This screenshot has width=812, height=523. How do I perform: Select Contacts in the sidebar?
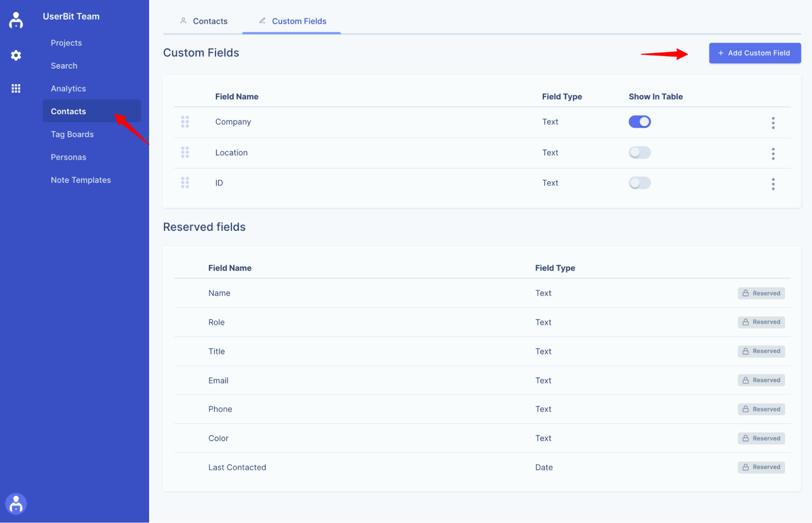pos(92,111)
